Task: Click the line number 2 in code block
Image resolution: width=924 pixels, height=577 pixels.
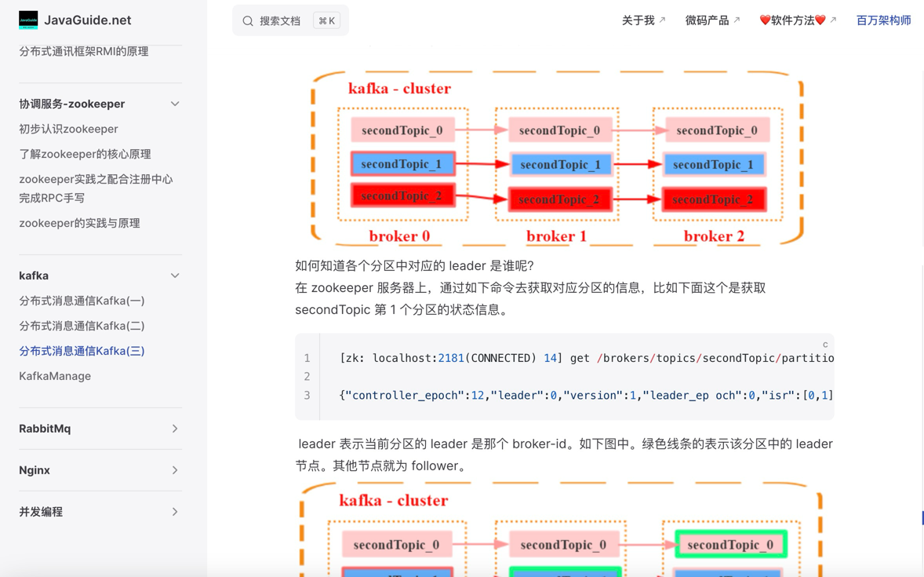Action: [307, 376]
